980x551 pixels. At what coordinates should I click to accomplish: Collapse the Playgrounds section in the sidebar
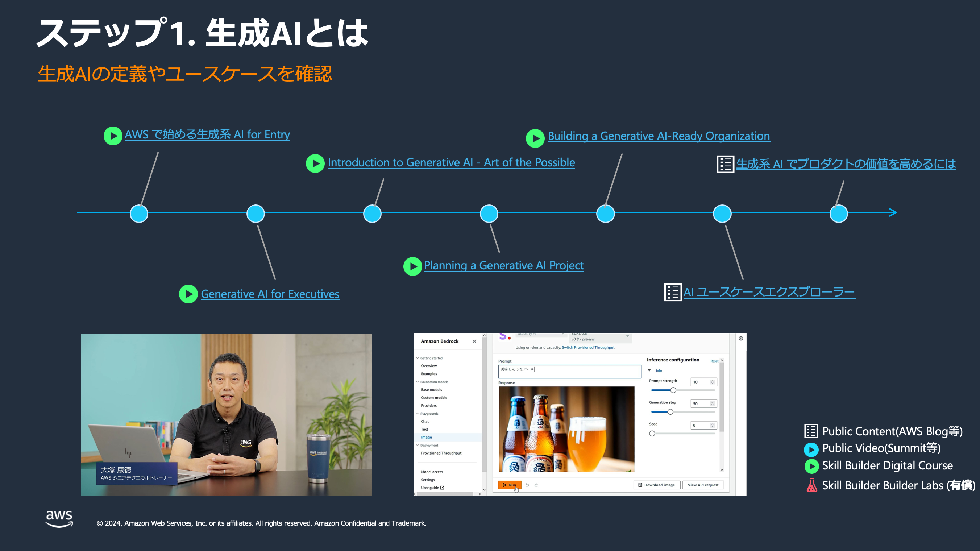(418, 414)
